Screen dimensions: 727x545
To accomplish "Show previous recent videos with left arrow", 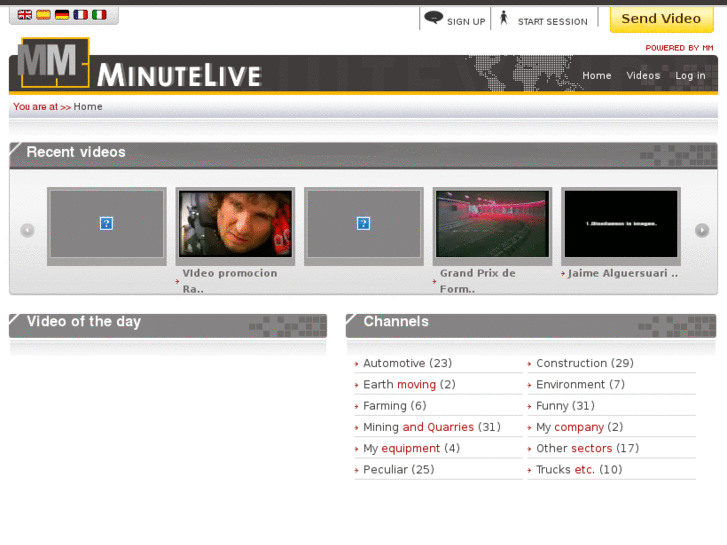I will (x=27, y=230).
